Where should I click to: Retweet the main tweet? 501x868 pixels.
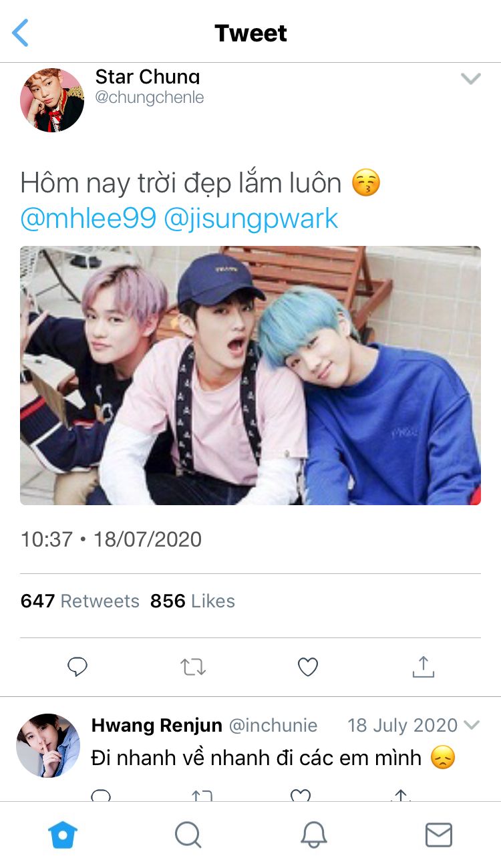tap(194, 667)
